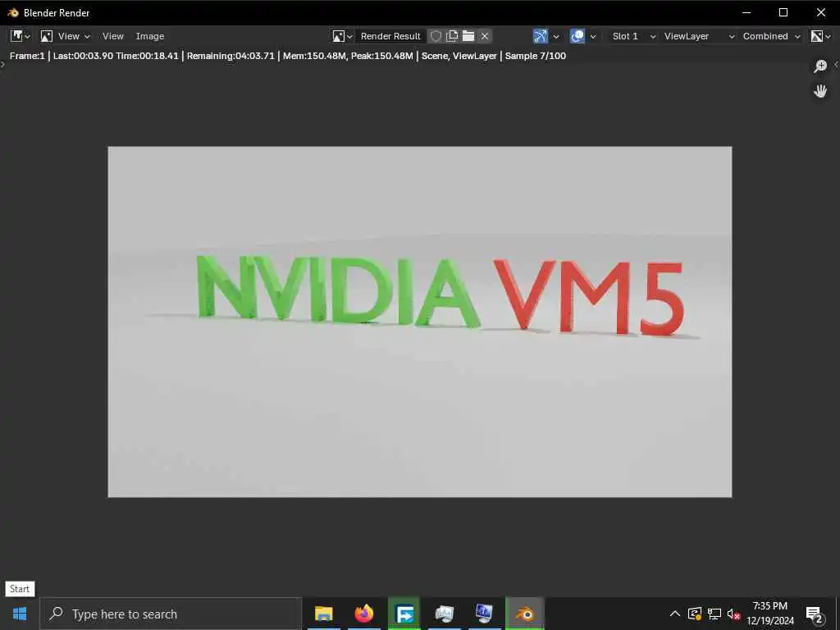Click the muted volume tray icon
The image size is (840, 630).
click(734, 614)
